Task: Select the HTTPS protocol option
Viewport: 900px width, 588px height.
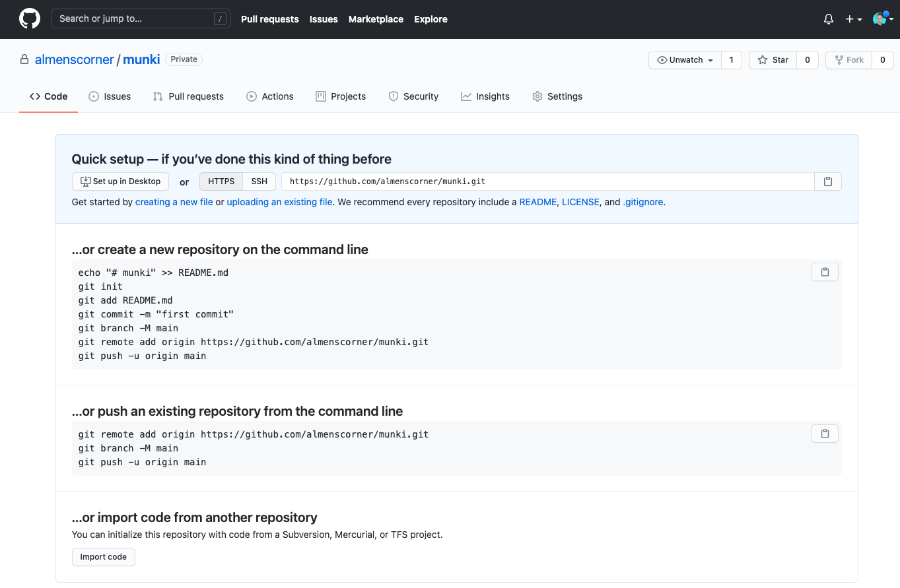Action: [221, 181]
